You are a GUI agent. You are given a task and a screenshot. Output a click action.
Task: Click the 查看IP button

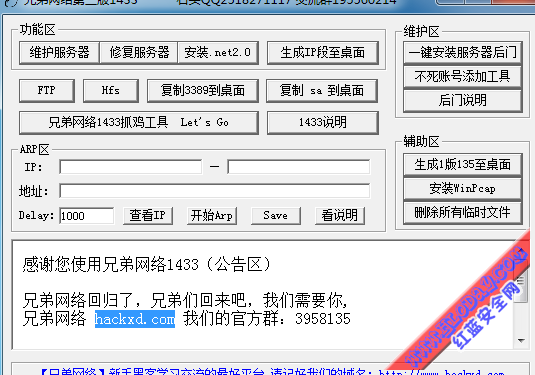tap(148, 216)
